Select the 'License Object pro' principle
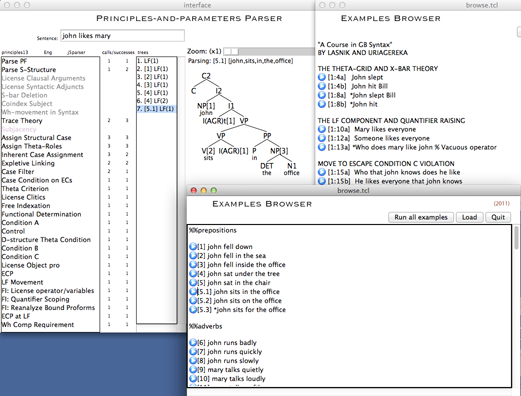This screenshot has width=521, height=396. click(x=31, y=265)
